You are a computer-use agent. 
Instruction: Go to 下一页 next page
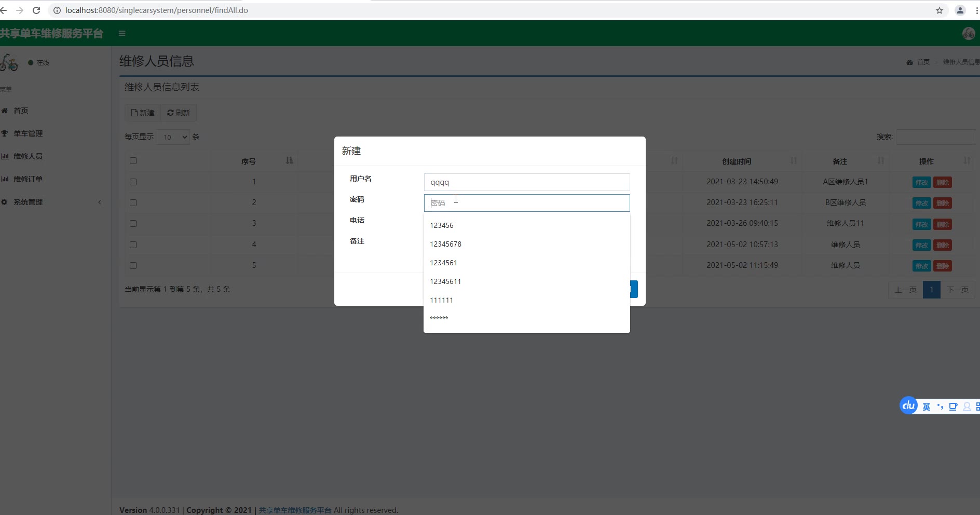coord(958,290)
